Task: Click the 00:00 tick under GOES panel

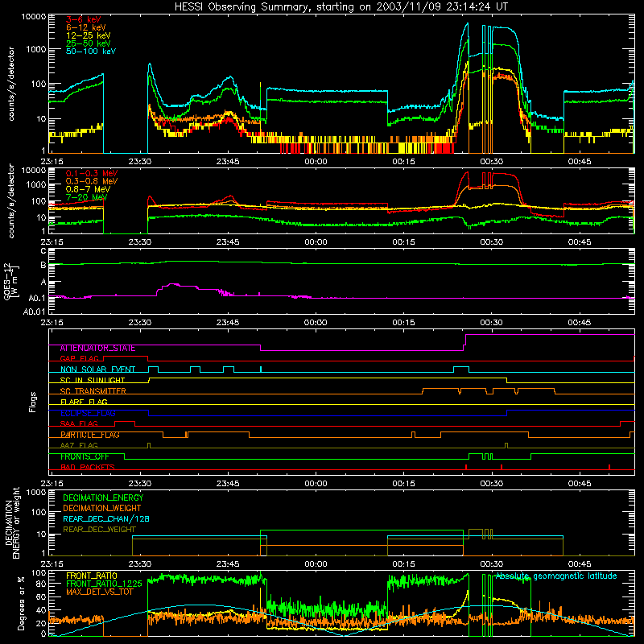Action: click(316, 323)
